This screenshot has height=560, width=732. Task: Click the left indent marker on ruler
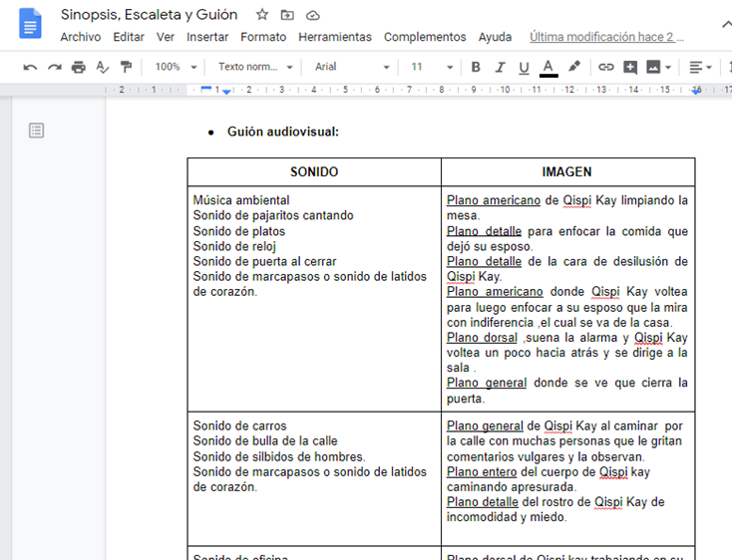click(x=226, y=92)
